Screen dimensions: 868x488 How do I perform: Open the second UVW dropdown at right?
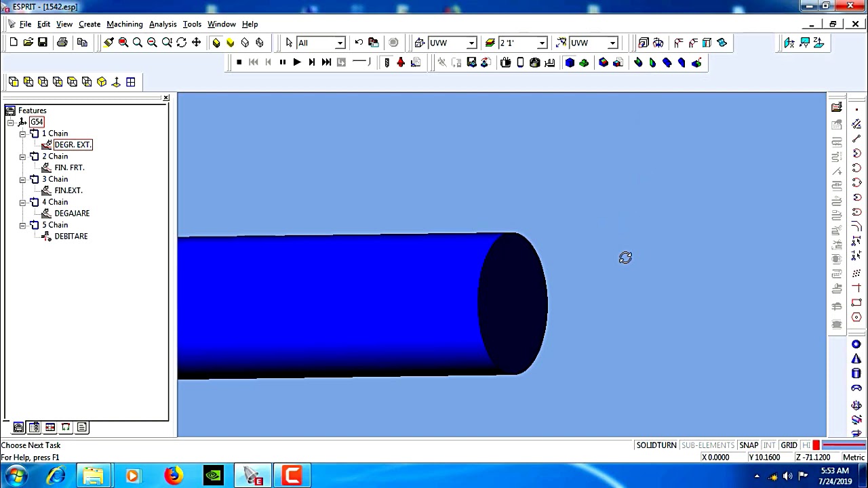coord(612,43)
